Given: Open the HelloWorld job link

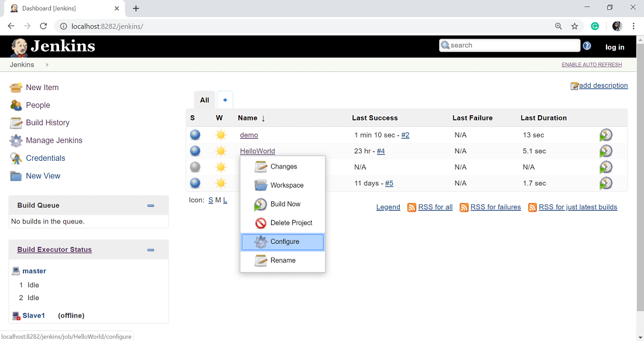Looking at the screenshot, I should (x=258, y=151).
